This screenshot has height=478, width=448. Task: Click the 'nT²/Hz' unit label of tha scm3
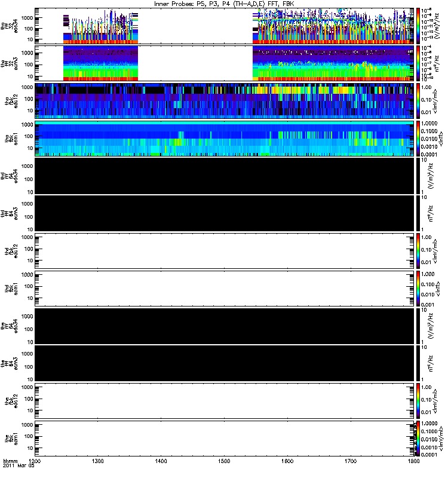tap(437, 63)
